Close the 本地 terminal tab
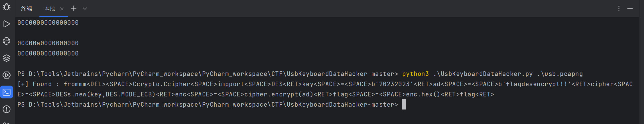644x124 pixels. coord(62,9)
